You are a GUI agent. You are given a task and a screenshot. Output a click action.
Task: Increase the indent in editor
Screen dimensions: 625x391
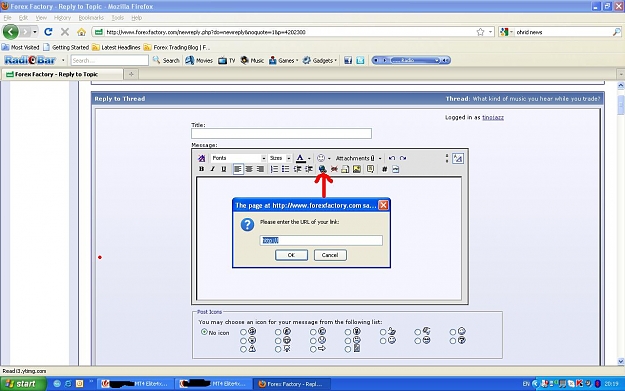coord(309,169)
